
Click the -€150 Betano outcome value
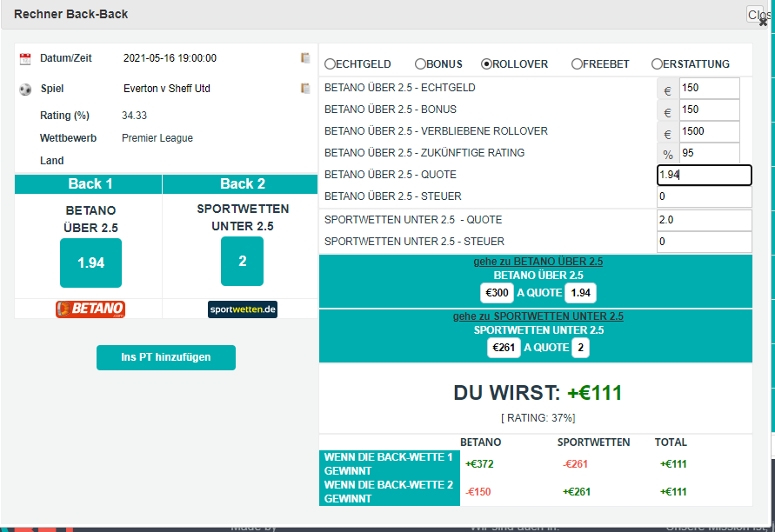(478, 492)
